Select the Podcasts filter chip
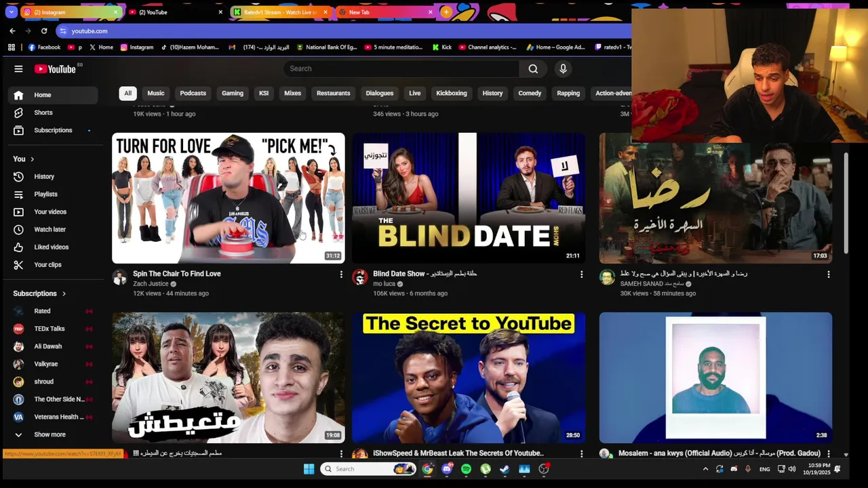This screenshot has width=868, height=488. click(193, 94)
